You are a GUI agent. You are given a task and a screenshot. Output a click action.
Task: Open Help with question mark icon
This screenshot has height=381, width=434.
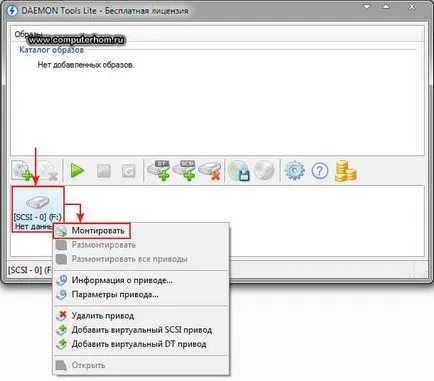click(x=320, y=171)
